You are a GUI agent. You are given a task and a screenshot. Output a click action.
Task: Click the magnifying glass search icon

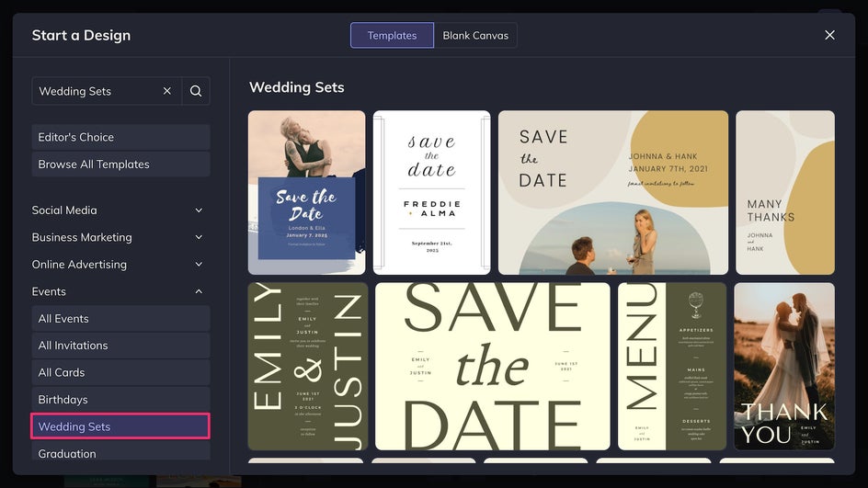pyautogui.click(x=196, y=91)
